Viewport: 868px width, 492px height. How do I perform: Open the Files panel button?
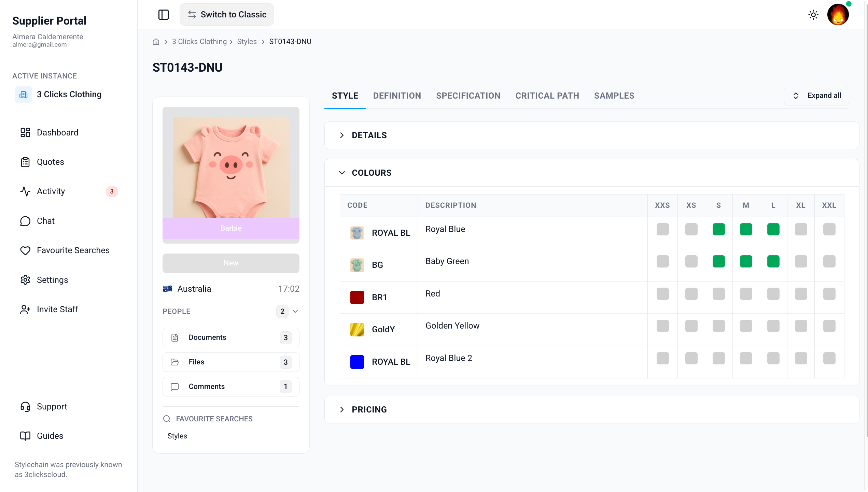(x=231, y=362)
